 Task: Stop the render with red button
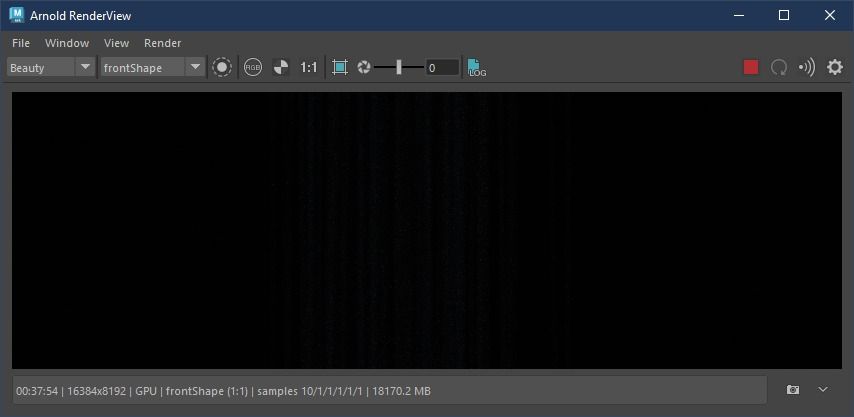pos(751,67)
